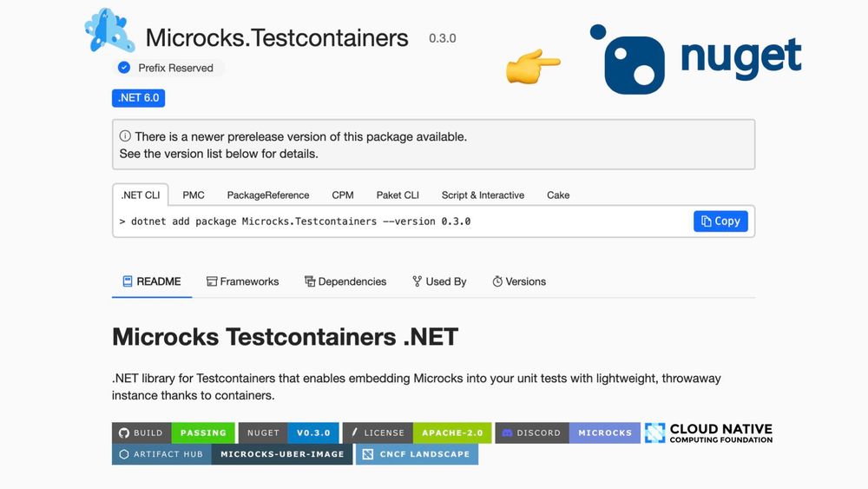Switch to the PMC tab
868x489 pixels.
point(194,195)
